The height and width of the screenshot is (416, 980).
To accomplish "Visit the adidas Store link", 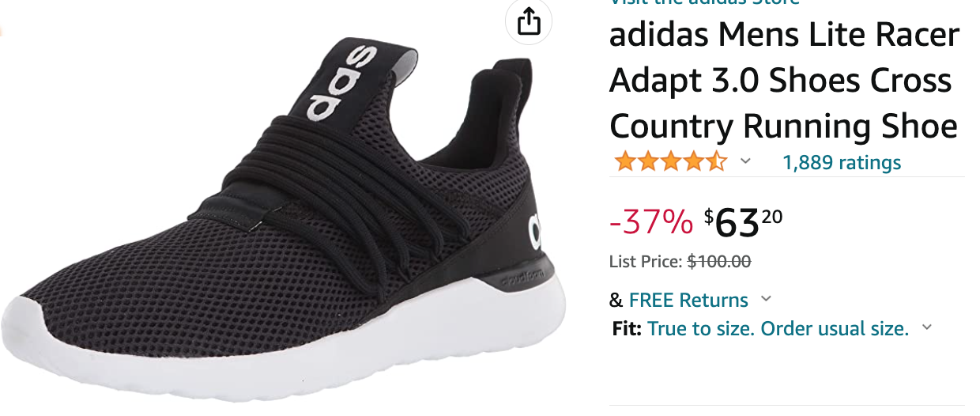I will (x=704, y=2).
